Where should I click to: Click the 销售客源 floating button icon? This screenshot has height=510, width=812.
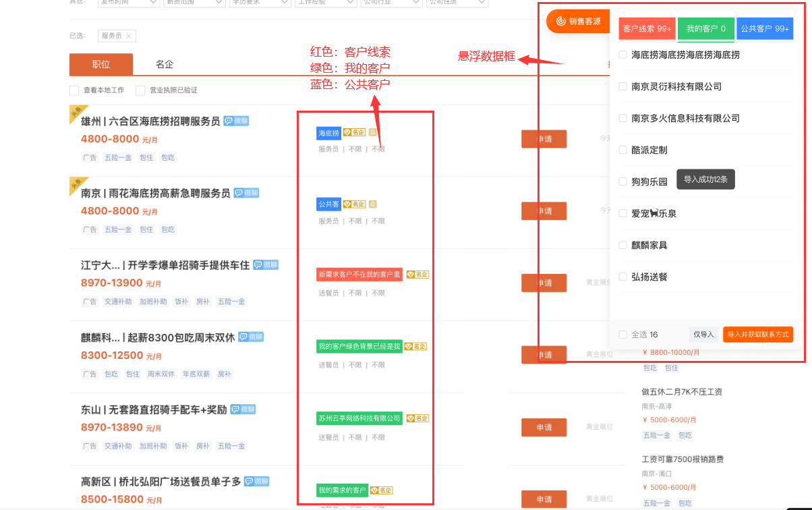pyautogui.click(x=560, y=21)
